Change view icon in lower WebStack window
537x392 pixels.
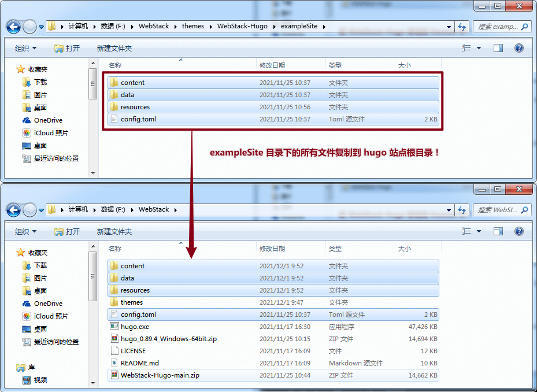coord(466,231)
